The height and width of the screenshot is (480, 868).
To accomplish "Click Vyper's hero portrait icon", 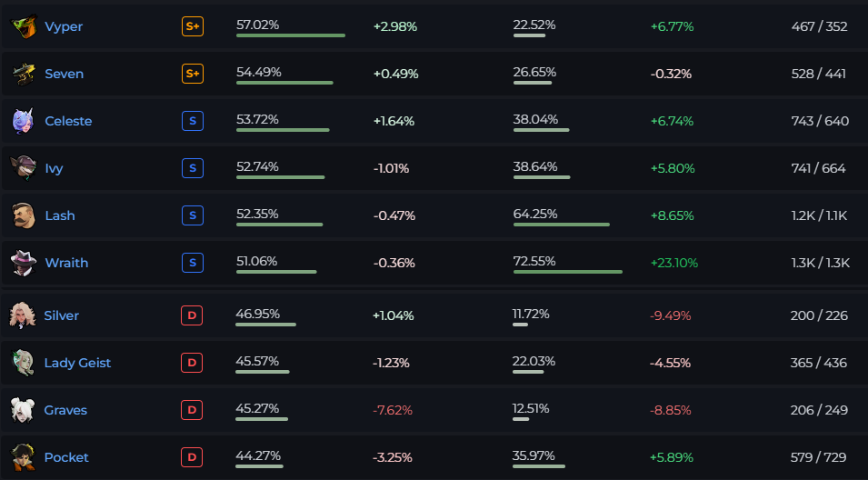I will point(24,26).
